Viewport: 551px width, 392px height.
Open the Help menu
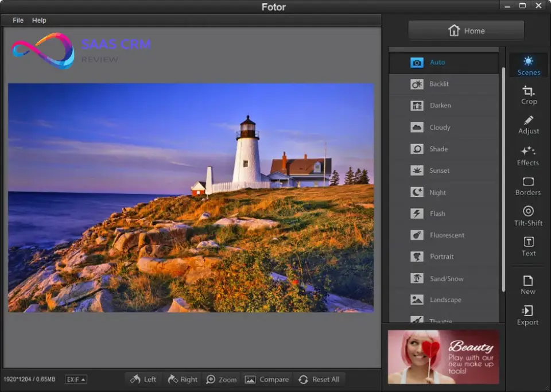tap(39, 20)
